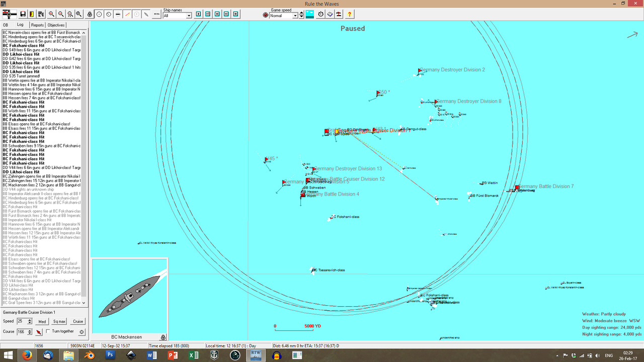Open Excel from the taskbar
The height and width of the screenshot is (362, 644).
click(x=193, y=355)
